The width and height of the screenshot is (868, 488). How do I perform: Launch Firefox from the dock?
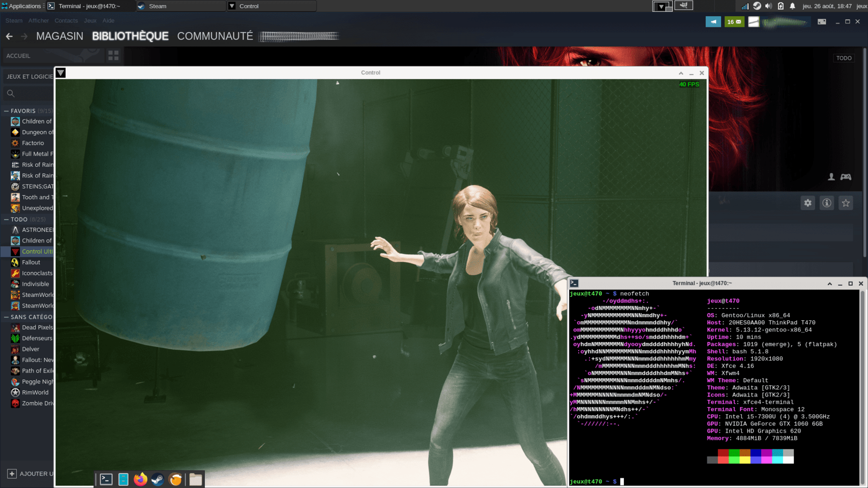140,479
